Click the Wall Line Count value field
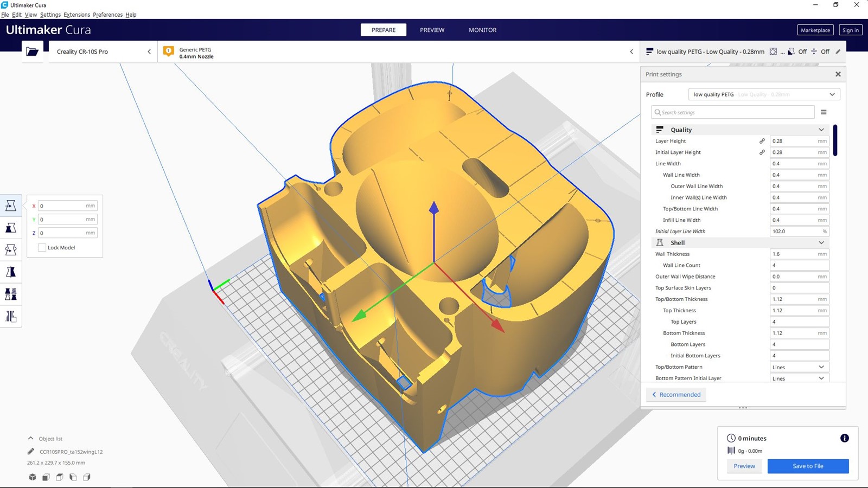 tap(800, 265)
